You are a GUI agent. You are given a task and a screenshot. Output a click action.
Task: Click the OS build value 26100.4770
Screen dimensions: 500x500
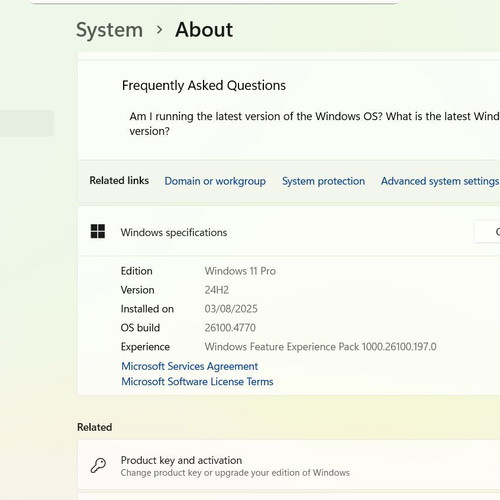point(230,328)
